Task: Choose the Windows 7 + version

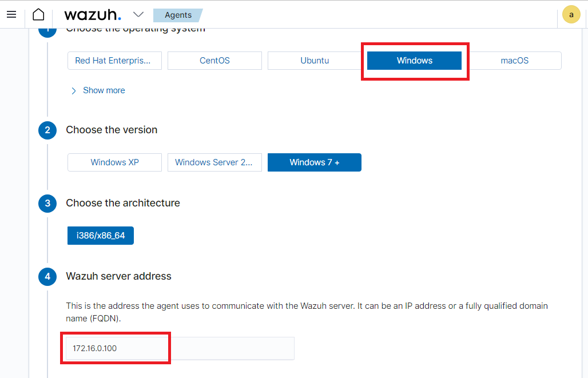Action: tap(315, 162)
